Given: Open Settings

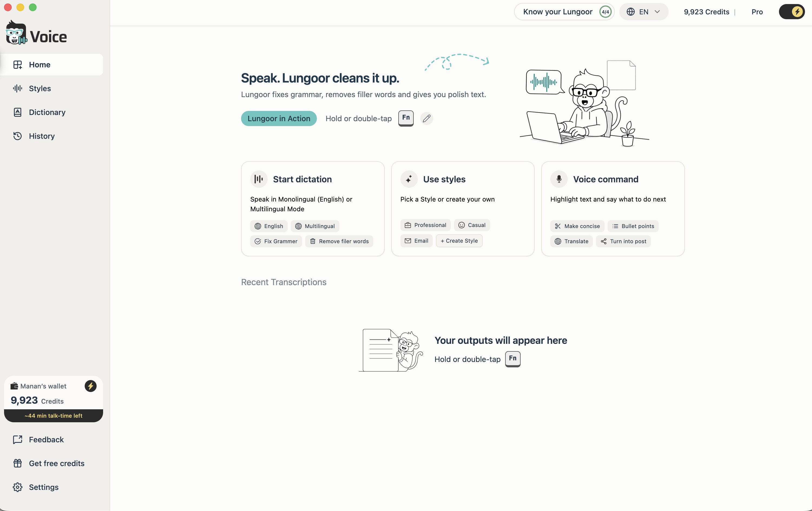Looking at the screenshot, I should [52, 487].
